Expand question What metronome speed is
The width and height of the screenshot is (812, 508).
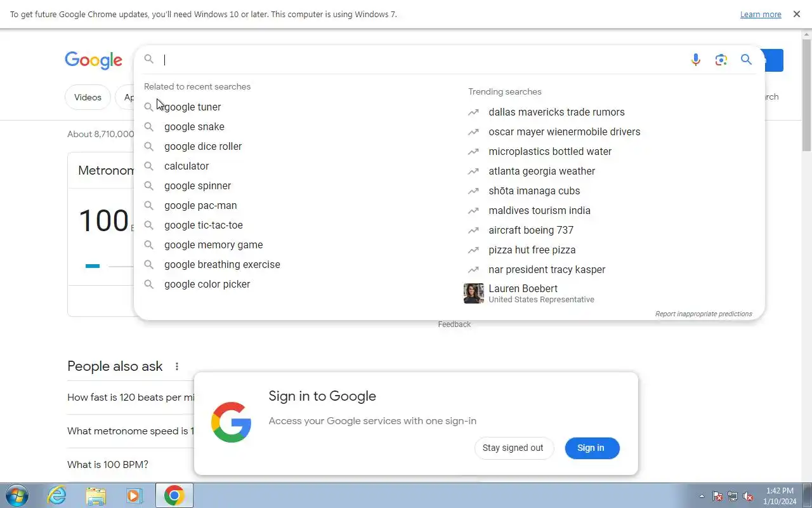(130, 431)
